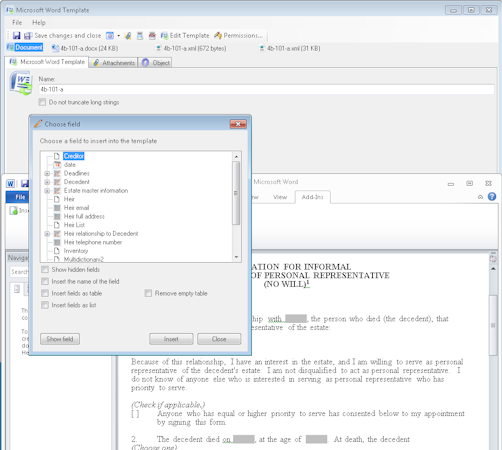Viewport: 502px width, 450px height.
Task: Select 4b-101-a.xml (31 KB) attachment
Action: (x=290, y=48)
